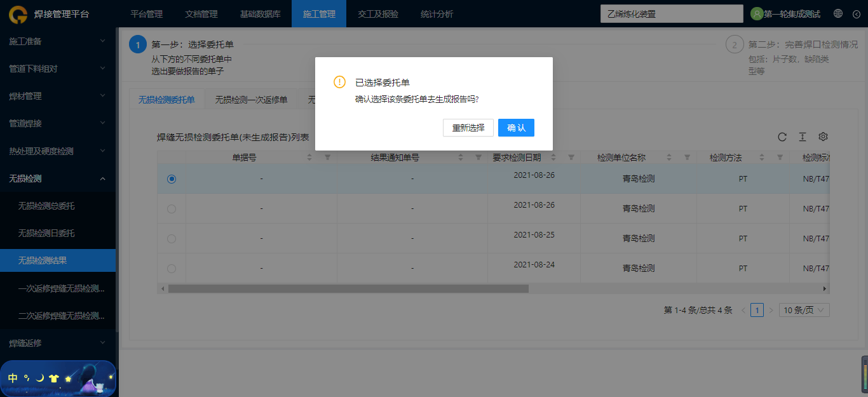Image resolution: width=868 pixels, height=397 pixels.
Task: Sort by the 检测单位名称 column arrows
Action: 670,157
